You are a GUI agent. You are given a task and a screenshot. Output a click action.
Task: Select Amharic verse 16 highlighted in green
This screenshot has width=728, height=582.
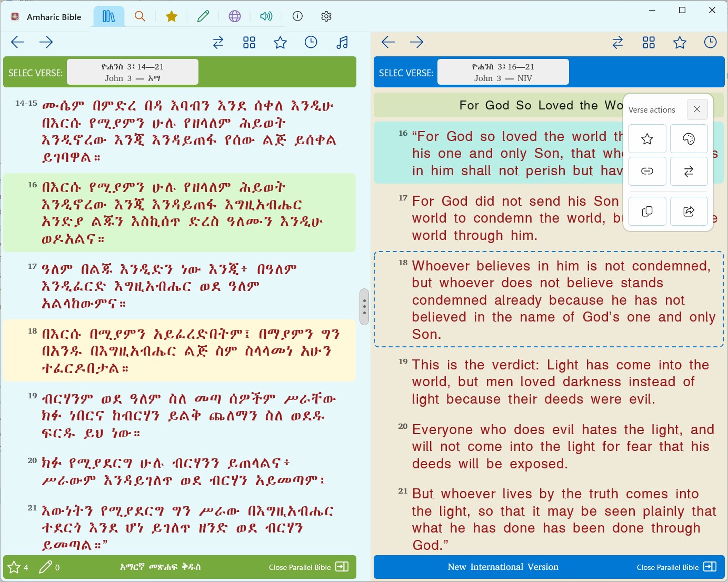(179, 213)
